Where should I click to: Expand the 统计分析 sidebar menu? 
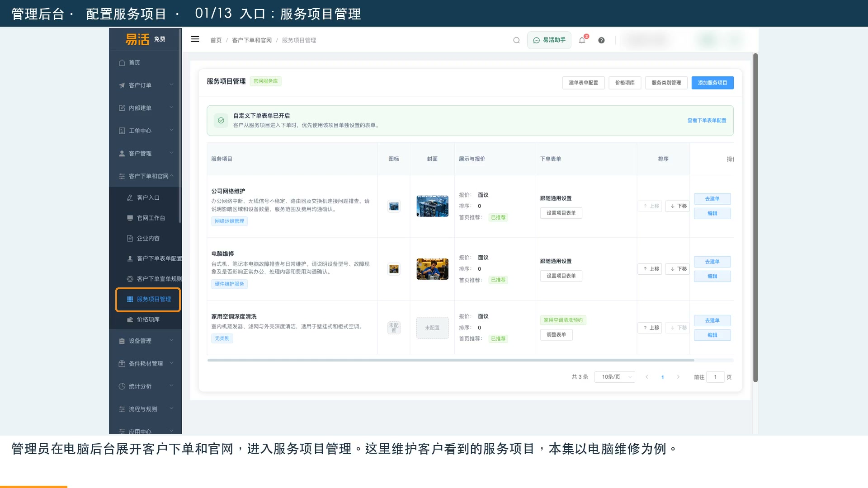tap(145, 386)
